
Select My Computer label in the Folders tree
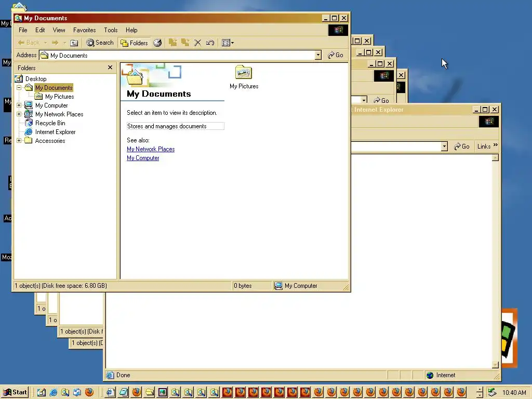pyautogui.click(x=51, y=105)
